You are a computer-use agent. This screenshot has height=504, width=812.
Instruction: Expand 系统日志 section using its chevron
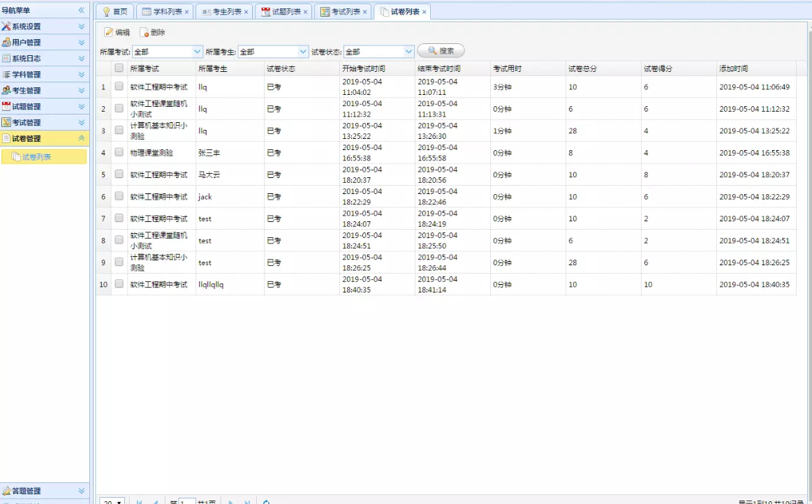click(81, 59)
